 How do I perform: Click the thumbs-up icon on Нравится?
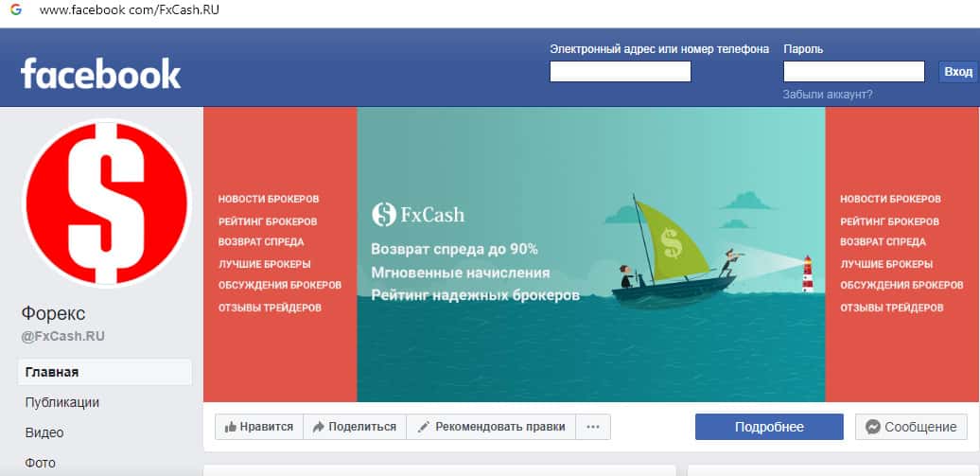pyautogui.click(x=231, y=427)
